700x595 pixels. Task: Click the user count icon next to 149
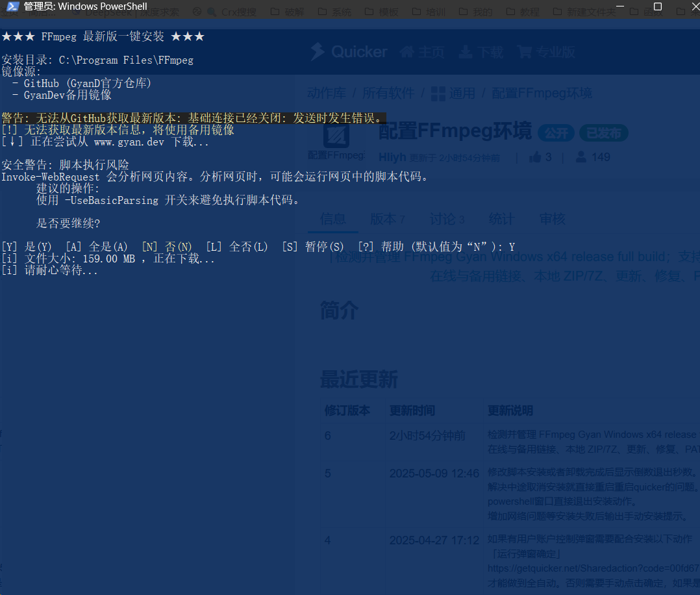coord(581,157)
